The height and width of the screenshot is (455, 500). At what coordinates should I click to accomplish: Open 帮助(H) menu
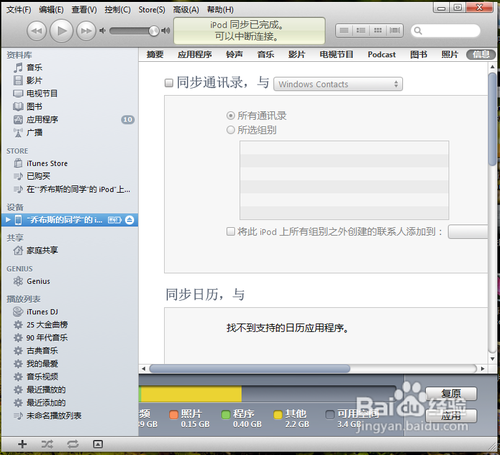(x=220, y=10)
